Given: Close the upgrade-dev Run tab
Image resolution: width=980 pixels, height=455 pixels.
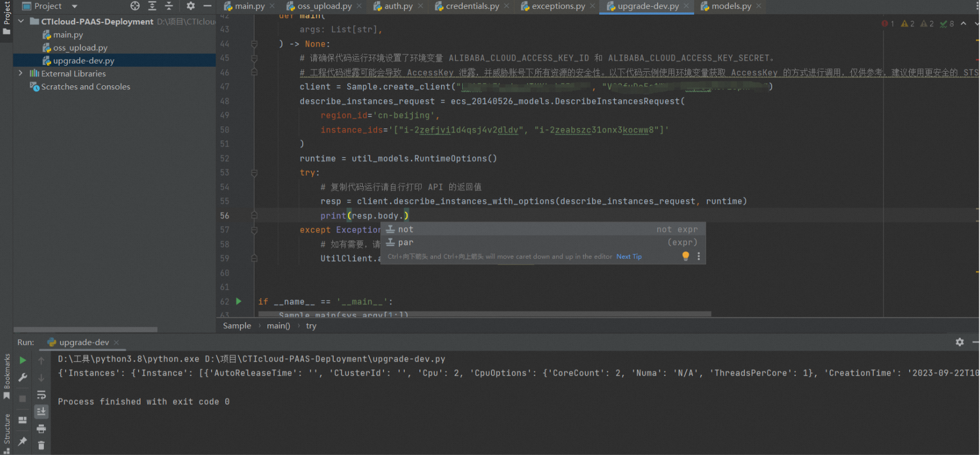Looking at the screenshot, I should pyautogui.click(x=116, y=342).
